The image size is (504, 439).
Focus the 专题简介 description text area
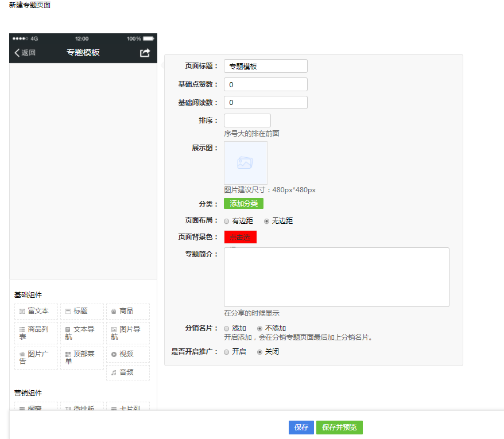[x=336, y=277]
